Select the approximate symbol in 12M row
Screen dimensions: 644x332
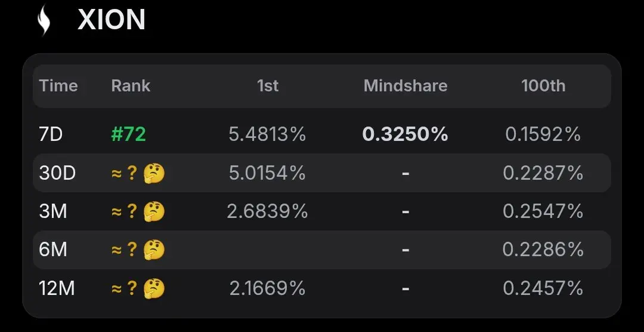point(117,288)
